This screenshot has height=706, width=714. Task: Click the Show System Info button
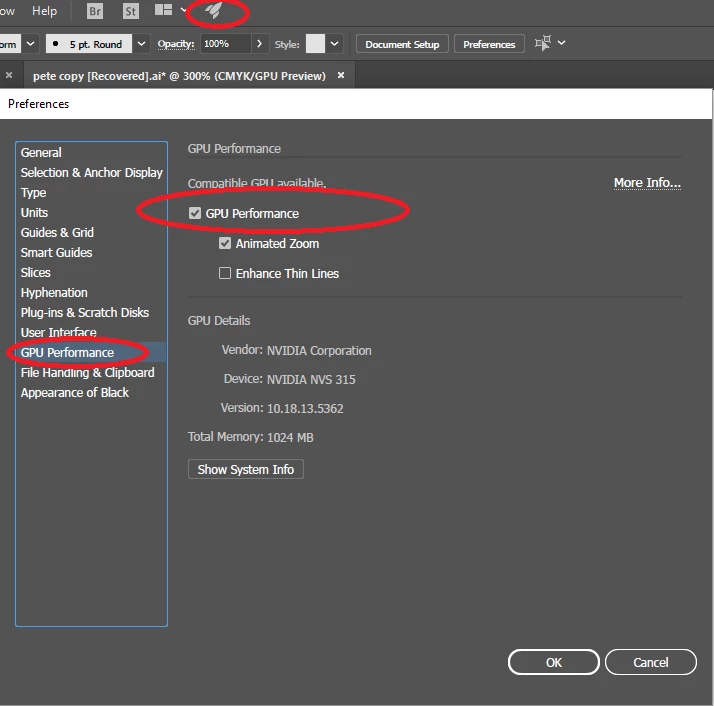click(x=245, y=470)
